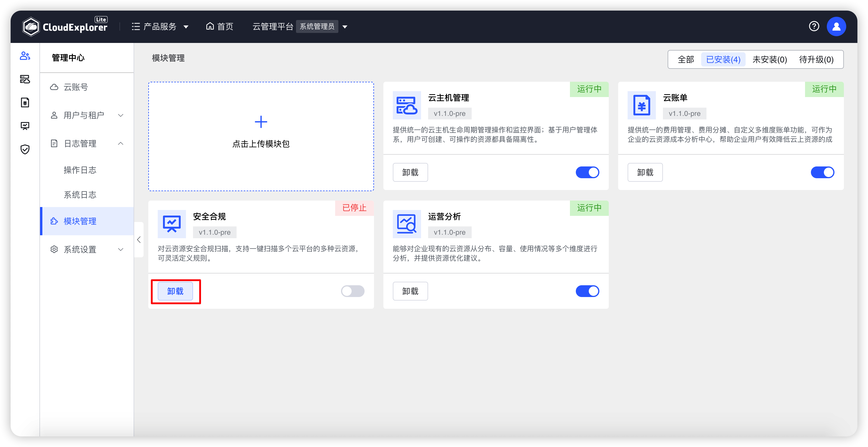Open the 系统管理员 role dropdown arrow
Screen dimensions: 868x447
click(344, 27)
